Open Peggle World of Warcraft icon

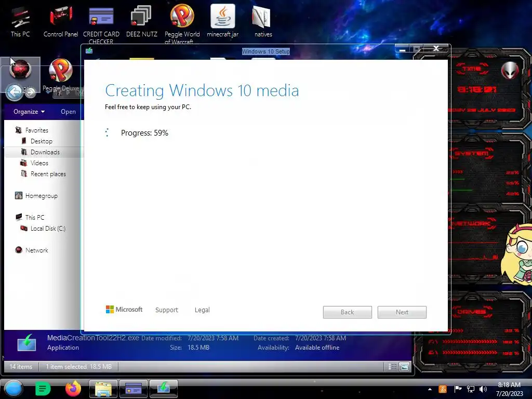182,24
